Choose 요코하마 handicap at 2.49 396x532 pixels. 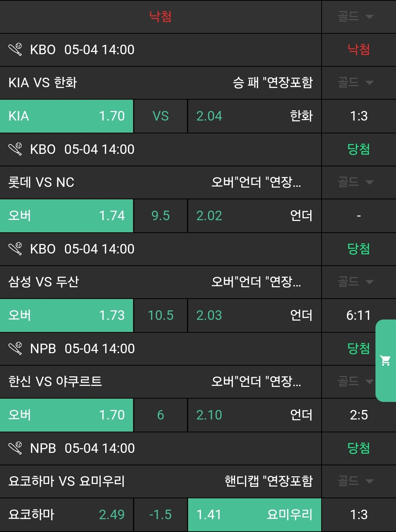tap(66, 515)
